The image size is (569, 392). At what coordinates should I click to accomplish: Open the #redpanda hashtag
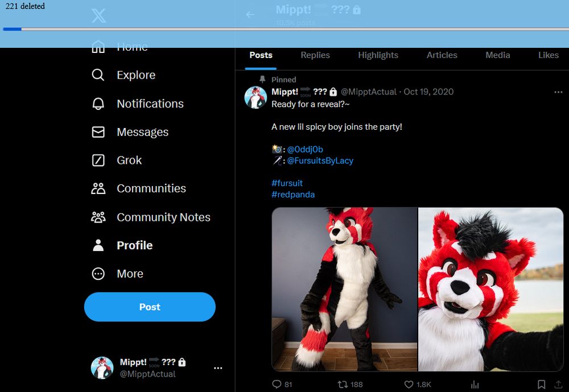coord(293,195)
